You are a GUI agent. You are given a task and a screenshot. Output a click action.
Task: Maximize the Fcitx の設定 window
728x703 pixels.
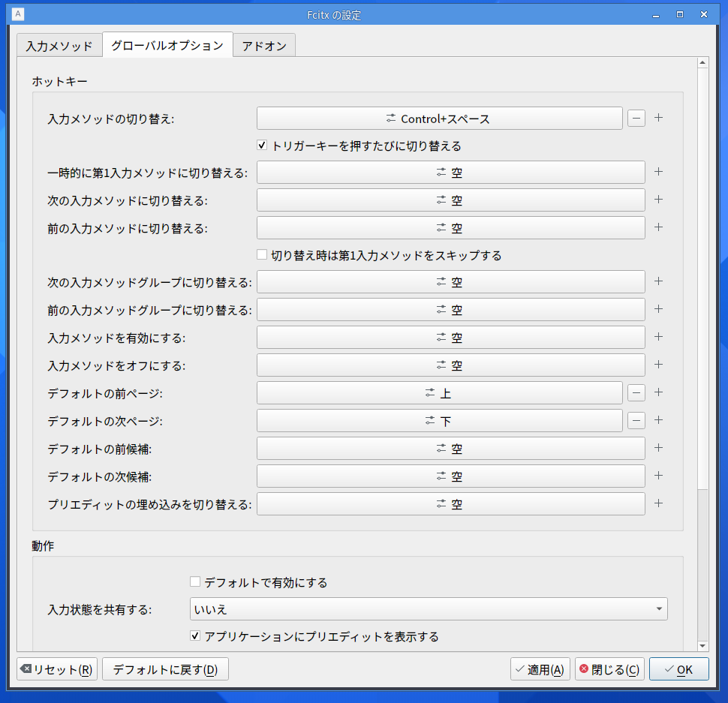click(680, 15)
